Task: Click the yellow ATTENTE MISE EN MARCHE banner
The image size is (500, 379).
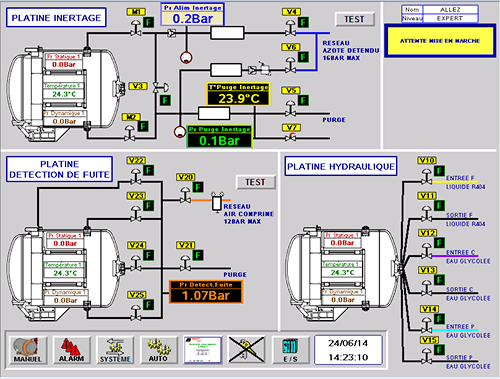Action: tap(440, 41)
